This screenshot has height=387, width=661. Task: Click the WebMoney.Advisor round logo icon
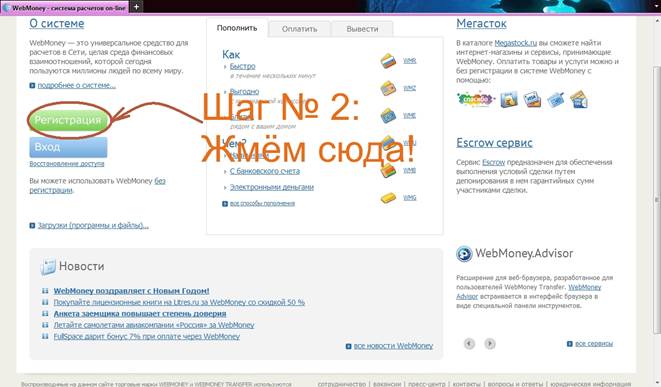(x=464, y=254)
